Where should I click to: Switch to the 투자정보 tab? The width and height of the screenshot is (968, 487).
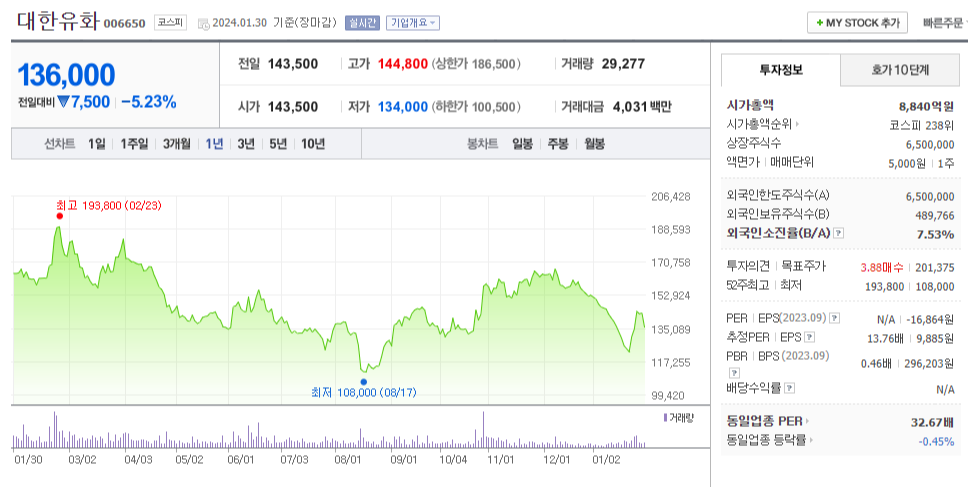click(781, 70)
